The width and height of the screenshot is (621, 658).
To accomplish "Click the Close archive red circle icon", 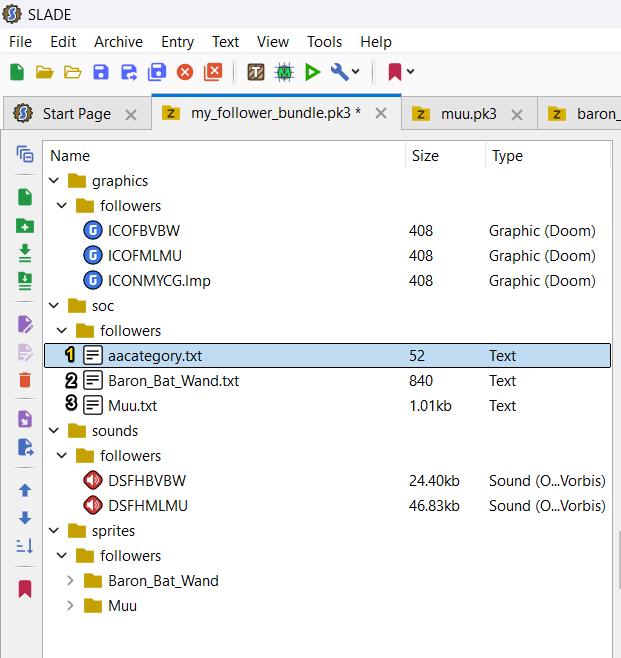I will point(185,72).
